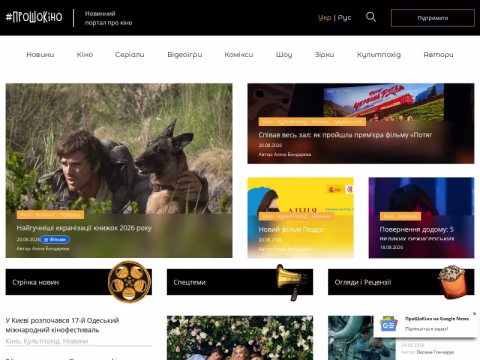This screenshot has width=480, height=360.
Task: Click orange tags on Потяг article
Action: point(312,122)
